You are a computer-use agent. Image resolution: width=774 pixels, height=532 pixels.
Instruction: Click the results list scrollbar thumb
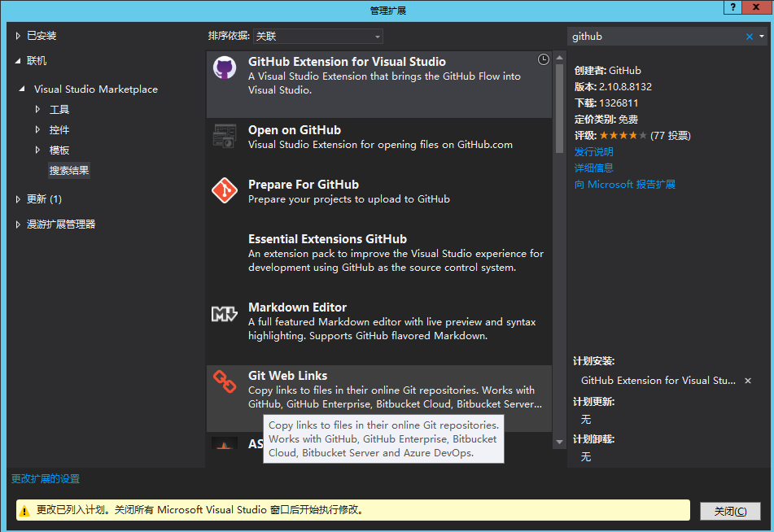[559, 108]
